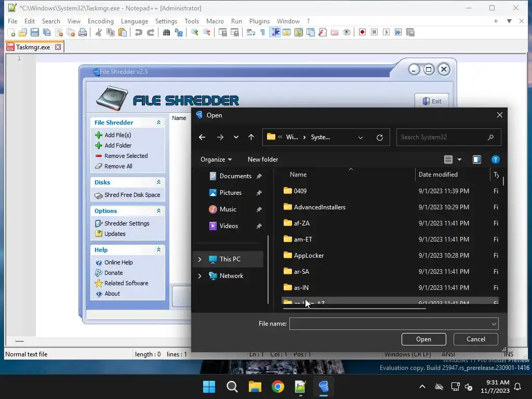Viewport: 532px width, 399px height.
Task: Open the File menu in Notepad++
Action: [12, 21]
